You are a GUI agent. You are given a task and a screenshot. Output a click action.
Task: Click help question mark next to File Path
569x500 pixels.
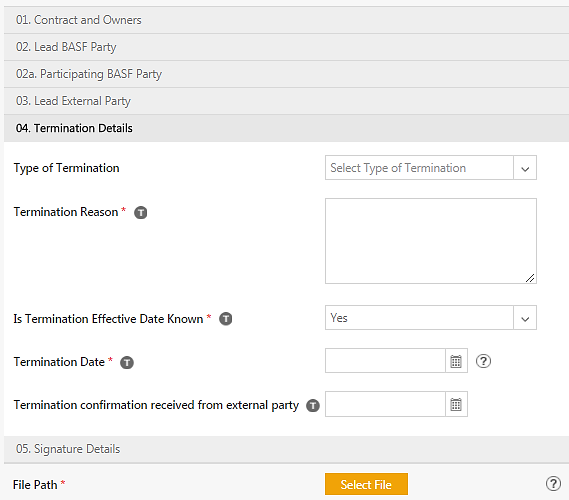pyautogui.click(x=553, y=484)
